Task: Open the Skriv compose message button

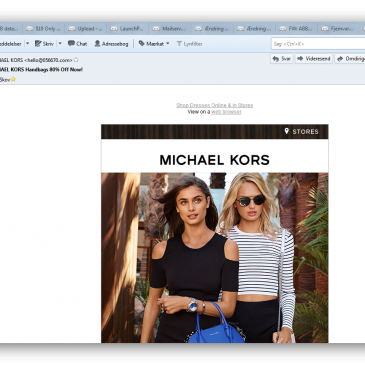Action: tap(44, 44)
